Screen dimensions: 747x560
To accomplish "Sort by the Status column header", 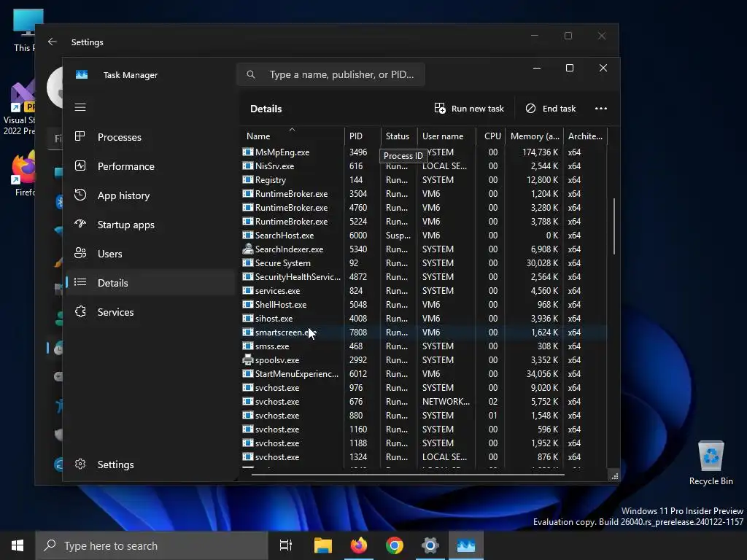I will 399,136.
